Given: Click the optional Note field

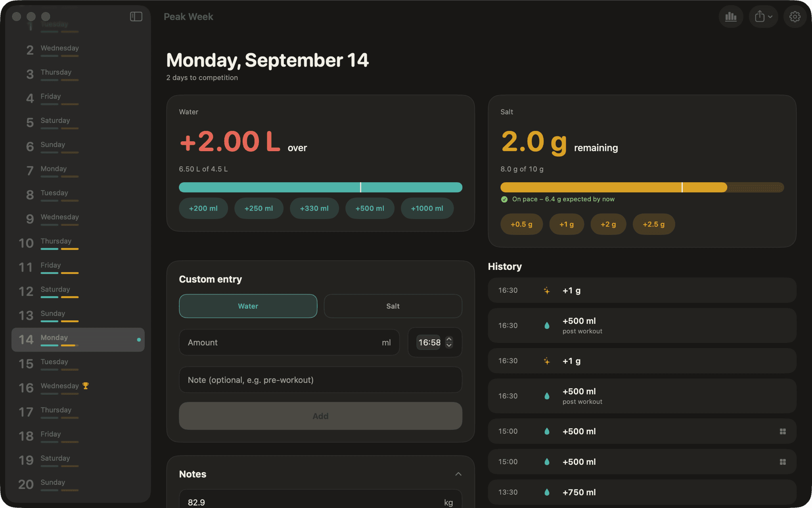Looking at the screenshot, I should (x=320, y=380).
